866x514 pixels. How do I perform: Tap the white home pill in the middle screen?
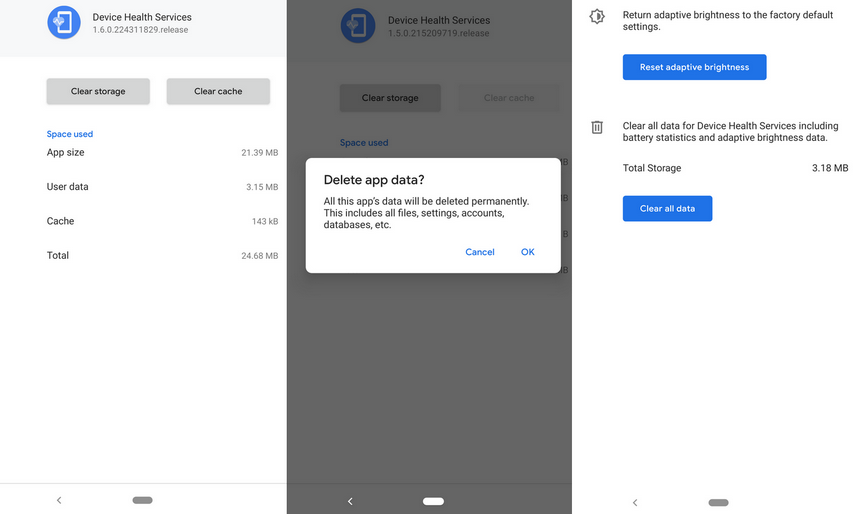(x=434, y=501)
